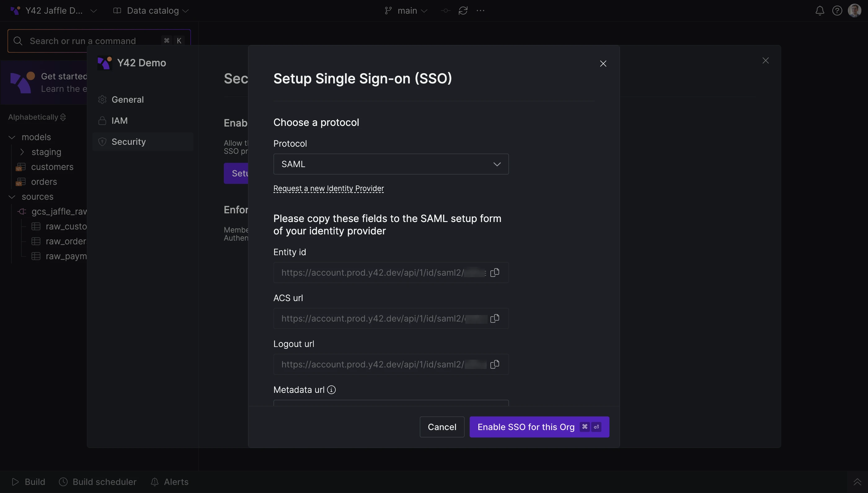Copy the Entity id URL
Screen dimensions: 868x493
494,273
